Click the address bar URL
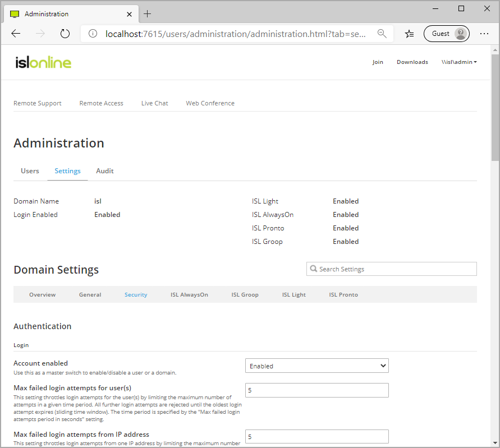 pyautogui.click(x=235, y=34)
